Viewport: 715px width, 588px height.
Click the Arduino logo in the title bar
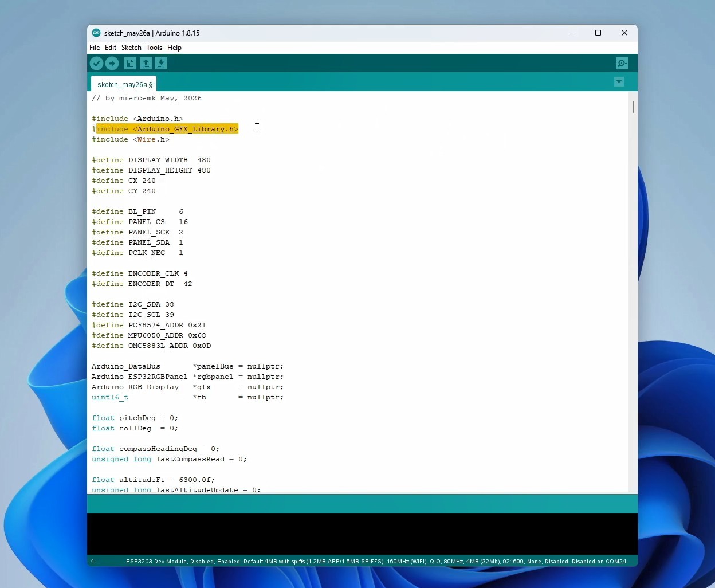(96, 33)
